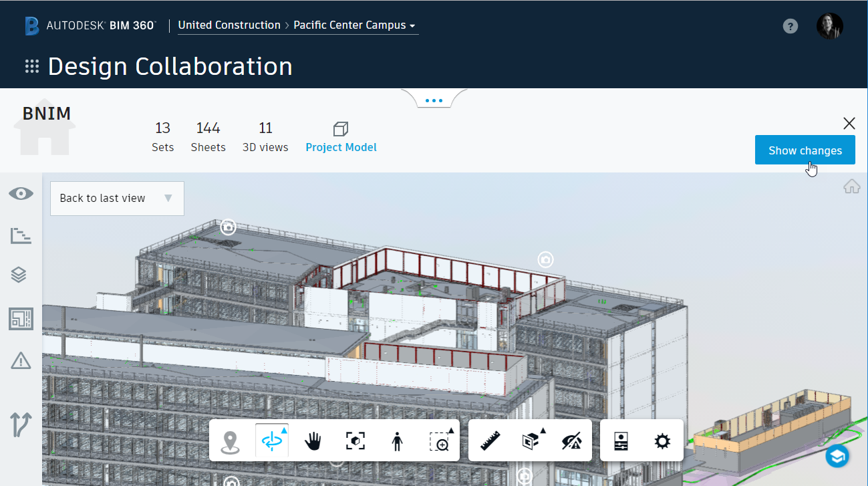Open the Issues panel in sidebar
Image resolution: width=868 pixels, height=486 pixels.
click(21, 361)
